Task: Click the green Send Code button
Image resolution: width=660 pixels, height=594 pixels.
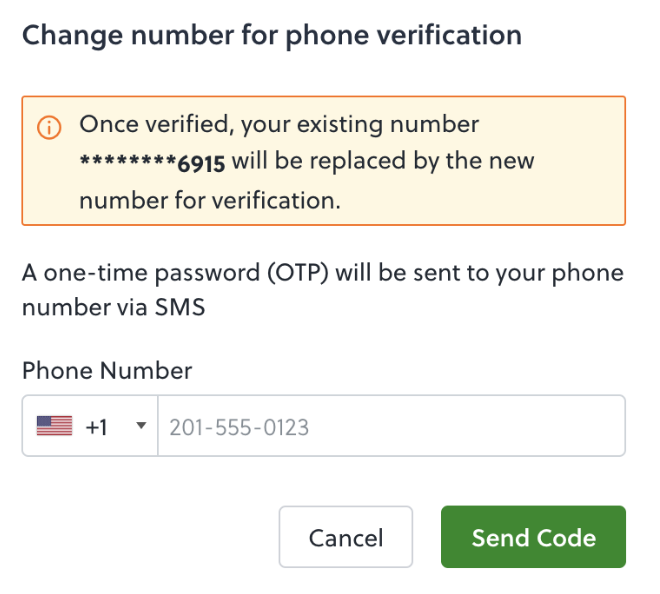Action: [533, 537]
